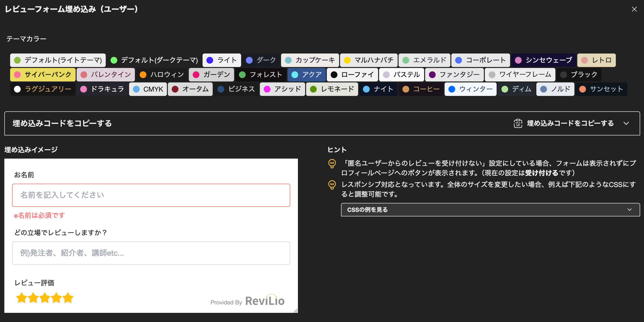Focus the お名前 input field
This screenshot has width=644, height=322.
click(151, 195)
